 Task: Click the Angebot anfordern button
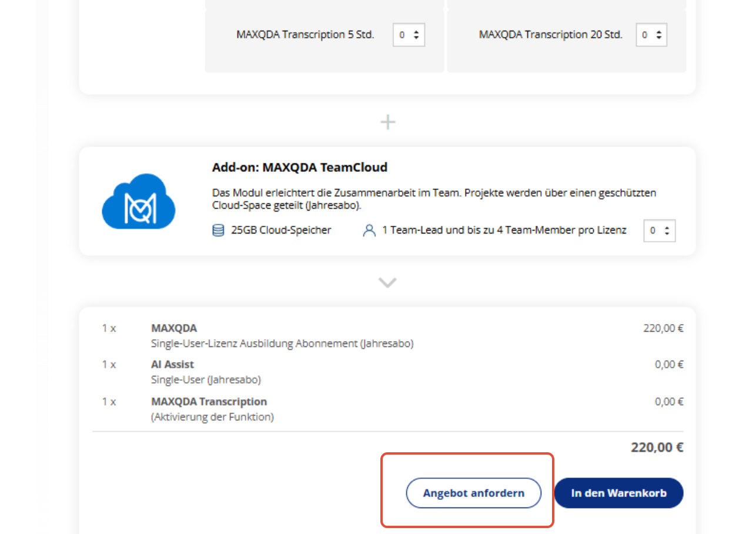(473, 493)
